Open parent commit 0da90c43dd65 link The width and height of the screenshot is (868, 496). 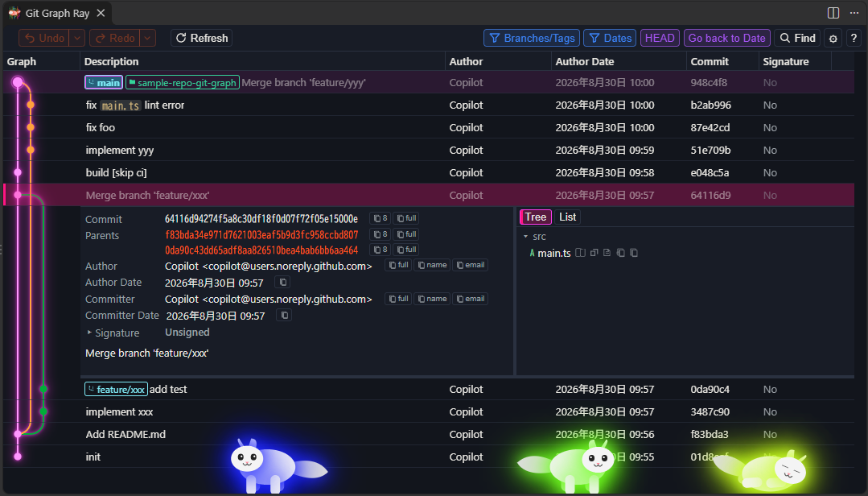(x=261, y=250)
